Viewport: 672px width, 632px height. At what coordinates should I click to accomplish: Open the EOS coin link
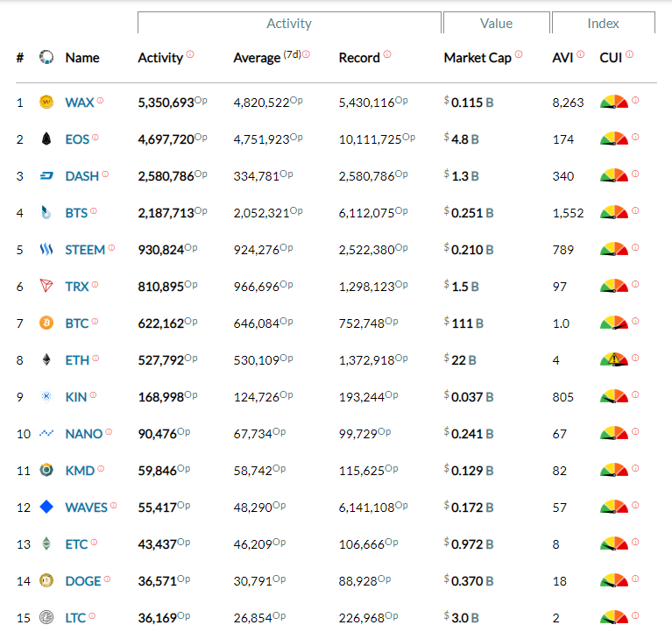click(77, 139)
